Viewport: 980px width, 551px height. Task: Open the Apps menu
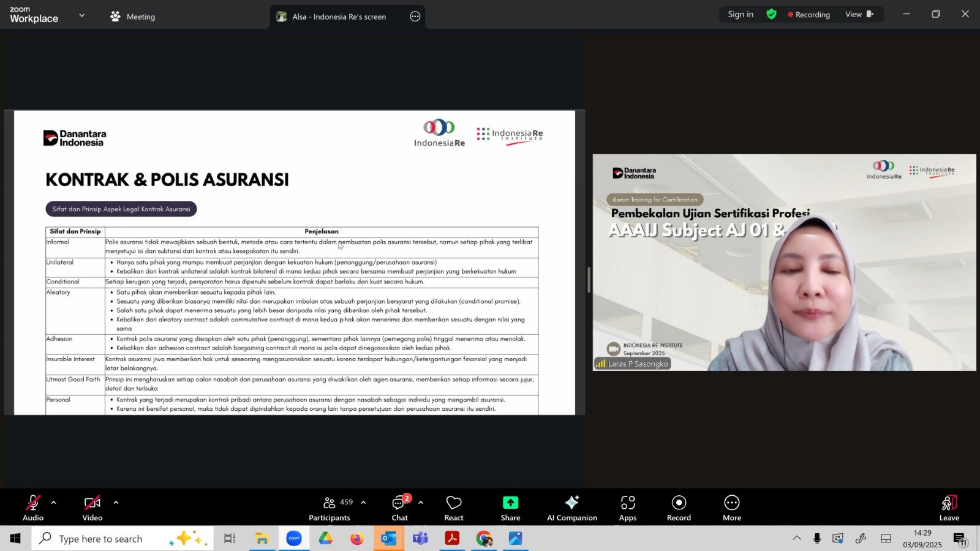(x=628, y=508)
